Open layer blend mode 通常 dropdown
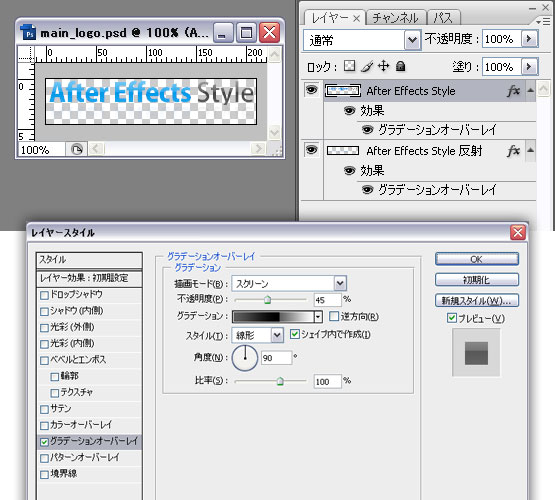This screenshot has width=555, height=500. coord(412,40)
